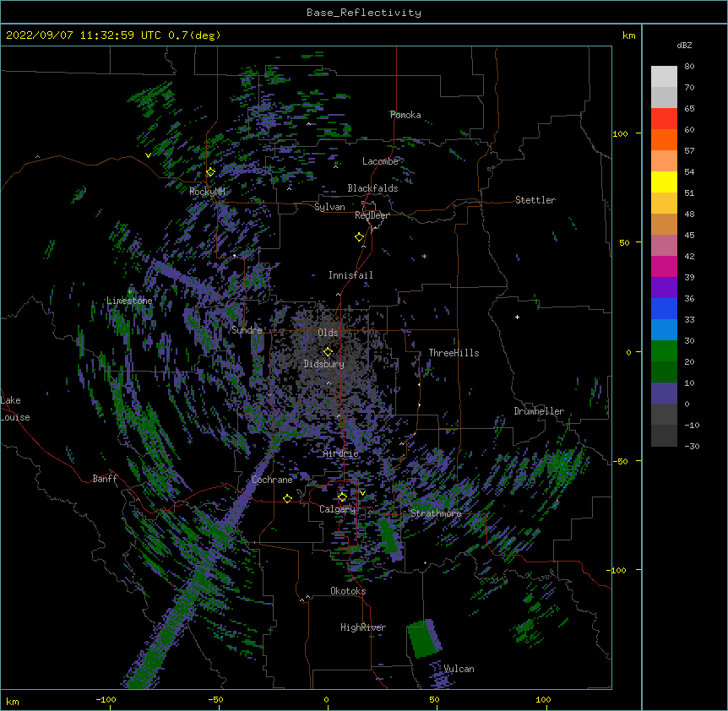Click the Sundre town label

point(247,330)
